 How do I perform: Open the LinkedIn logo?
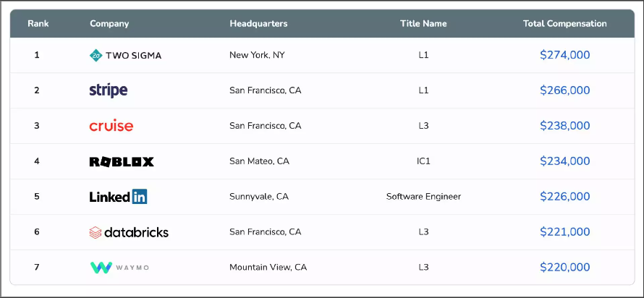[118, 197]
